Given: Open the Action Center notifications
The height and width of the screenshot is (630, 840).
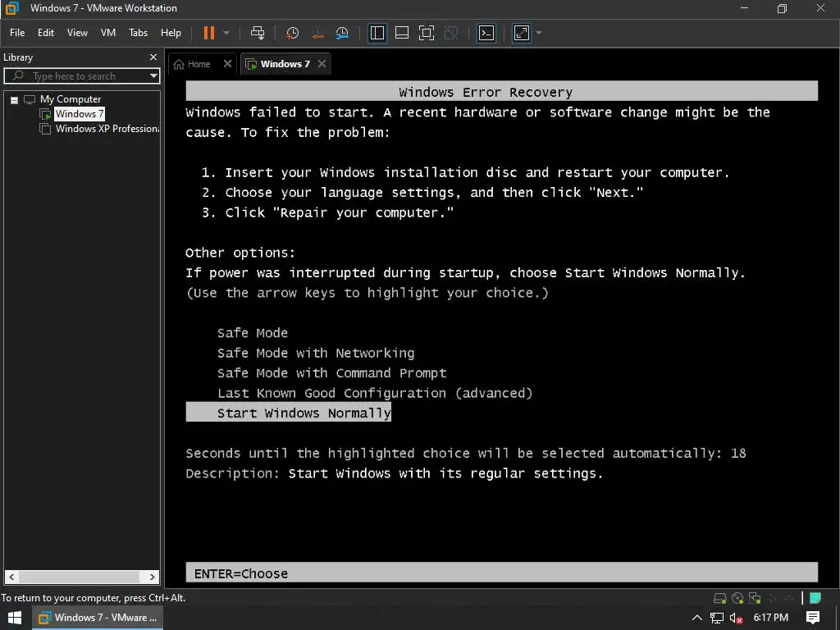Looking at the screenshot, I should coord(813,618).
